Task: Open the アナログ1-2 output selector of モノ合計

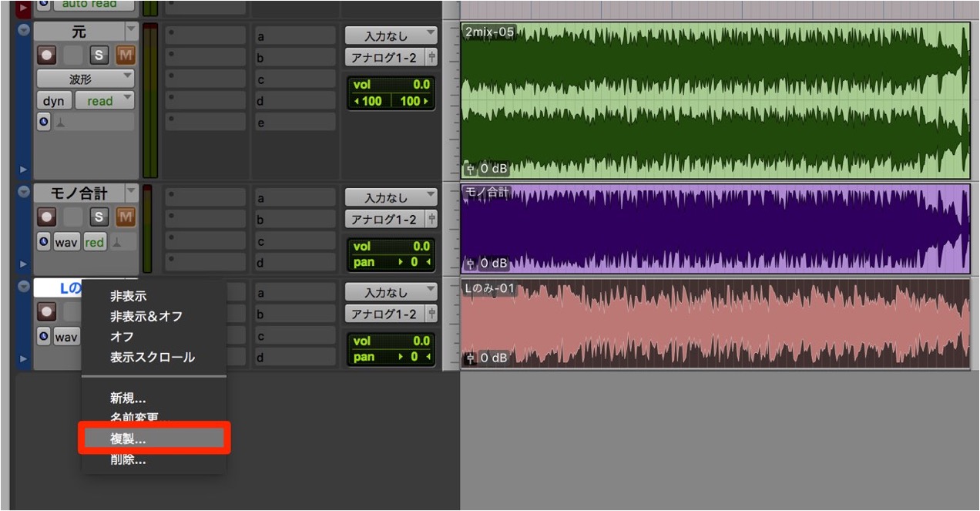Action: point(391,220)
